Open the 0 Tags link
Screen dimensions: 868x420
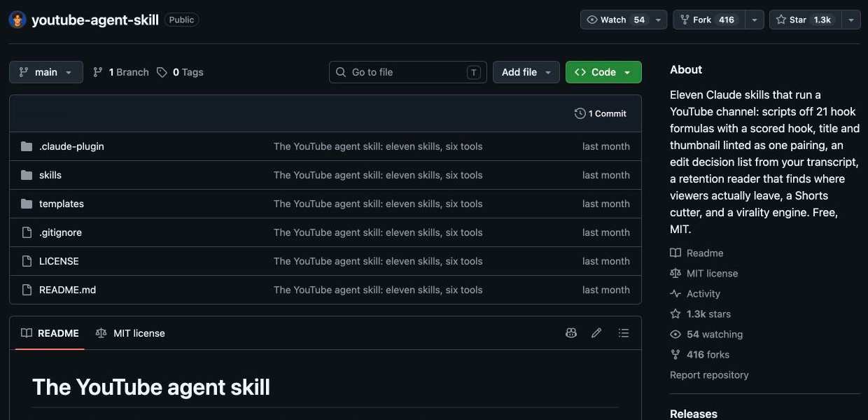pyautogui.click(x=180, y=72)
